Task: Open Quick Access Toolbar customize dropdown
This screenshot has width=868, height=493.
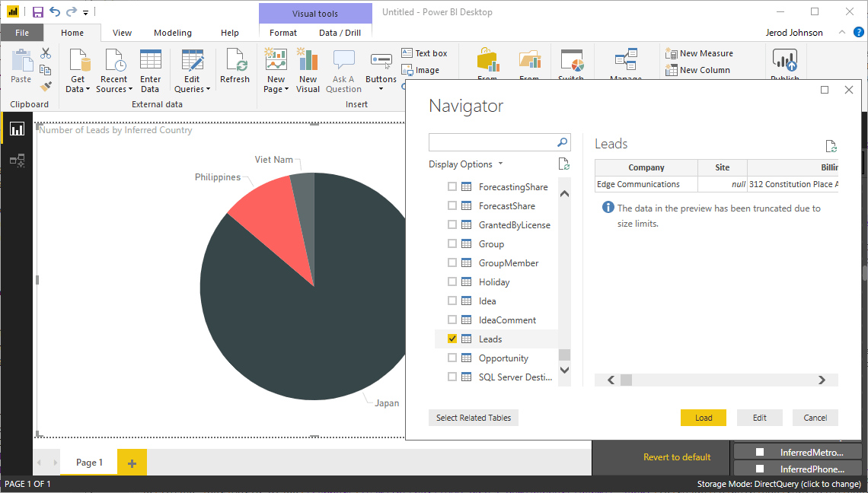Action: pos(86,12)
